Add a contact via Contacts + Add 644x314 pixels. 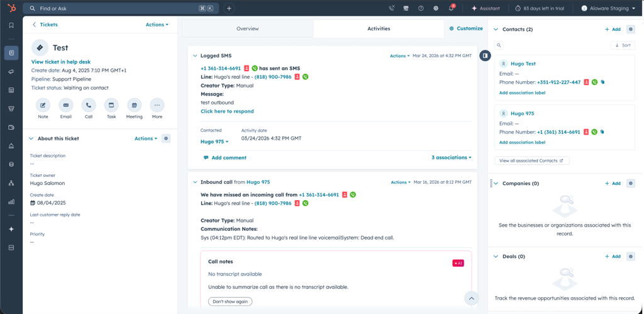tap(613, 29)
